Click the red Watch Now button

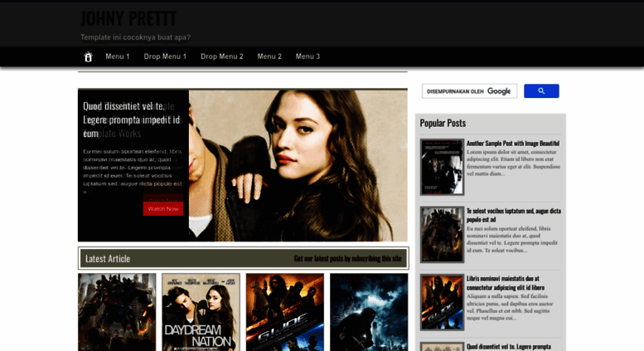[x=163, y=209]
